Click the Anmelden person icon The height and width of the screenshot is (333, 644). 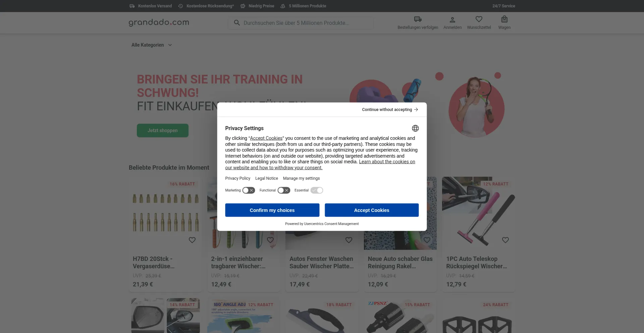452,20
